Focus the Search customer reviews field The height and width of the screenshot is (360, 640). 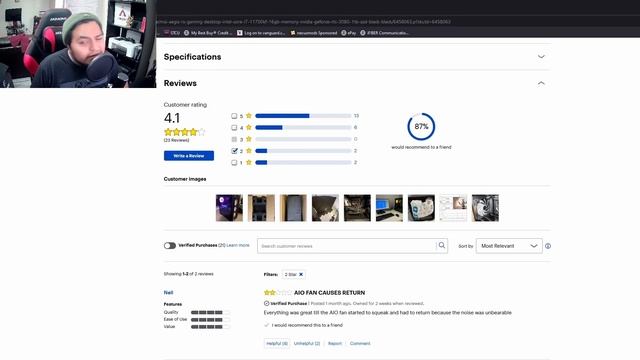coord(347,246)
